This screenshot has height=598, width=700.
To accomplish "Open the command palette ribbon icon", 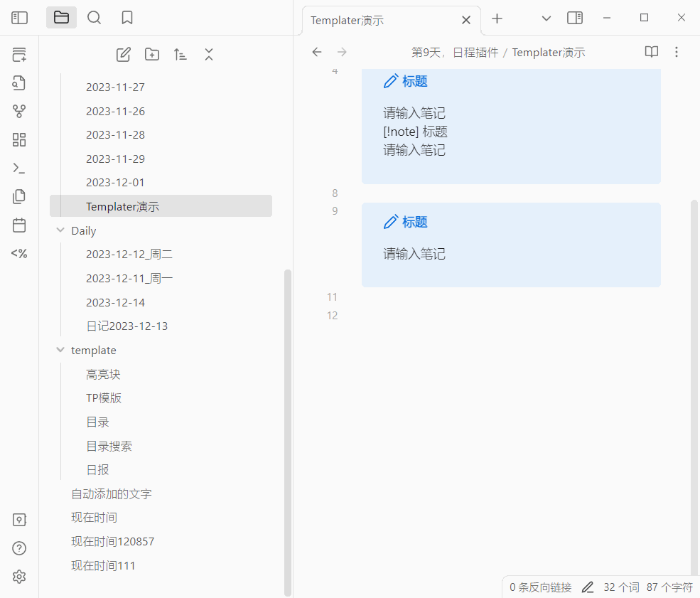I will [19, 168].
